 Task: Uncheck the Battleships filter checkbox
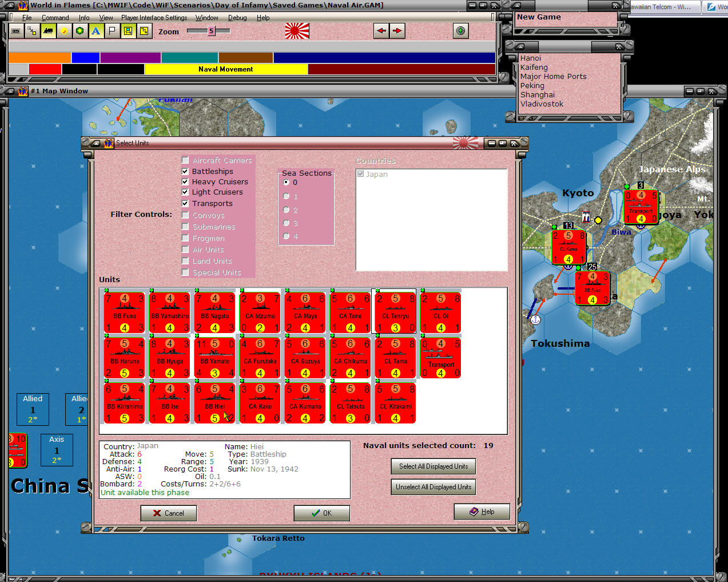[185, 171]
